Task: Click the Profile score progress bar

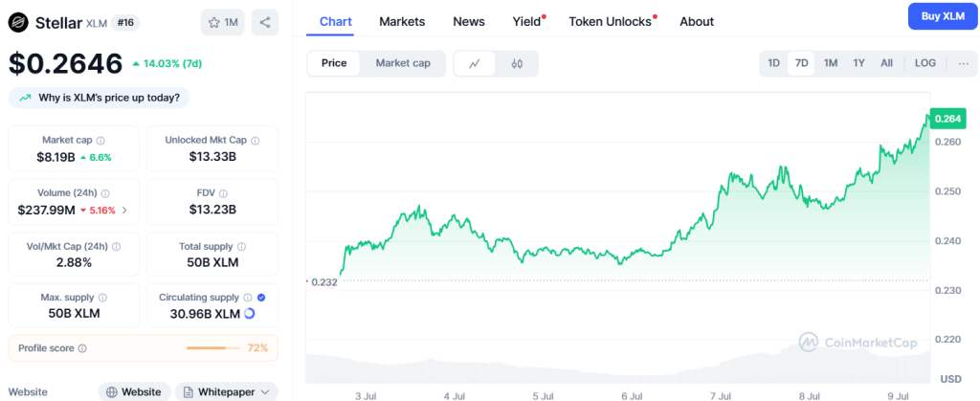Action: point(213,348)
